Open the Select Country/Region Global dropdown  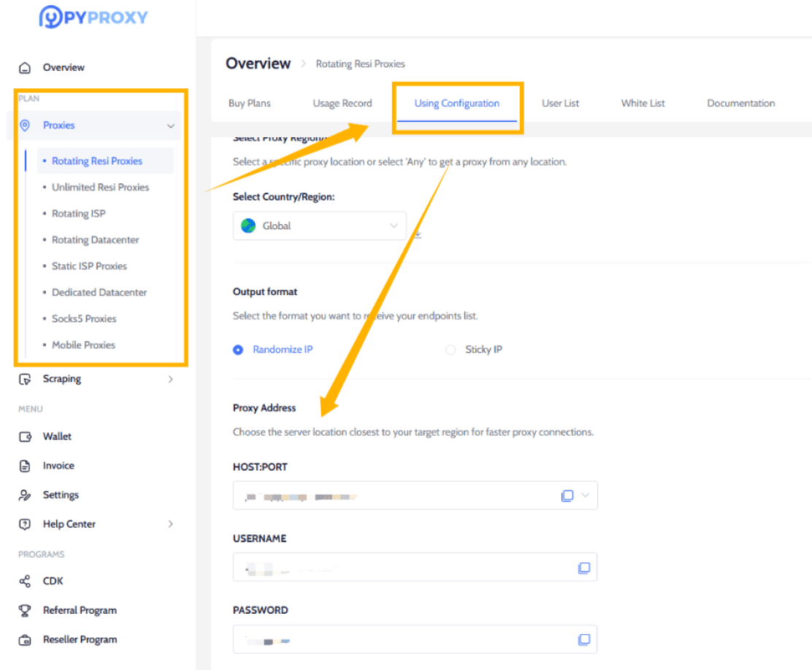(319, 226)
